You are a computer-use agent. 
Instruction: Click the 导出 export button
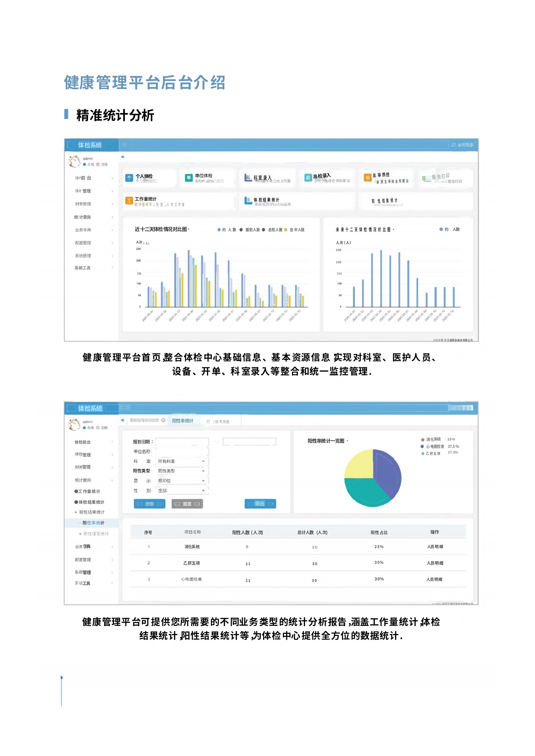coord(260,504)
